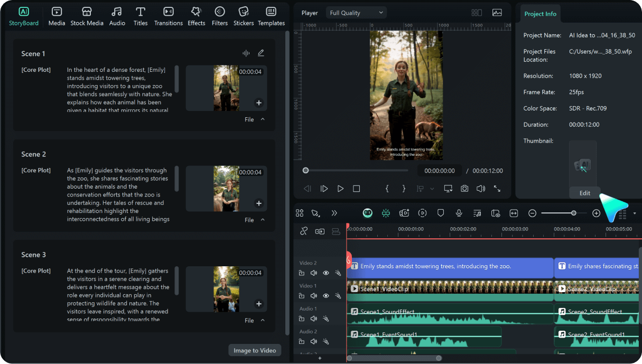Lock the Audio 1 track
The width and height of the screenshot is (642, 364).
pos(302,319)
